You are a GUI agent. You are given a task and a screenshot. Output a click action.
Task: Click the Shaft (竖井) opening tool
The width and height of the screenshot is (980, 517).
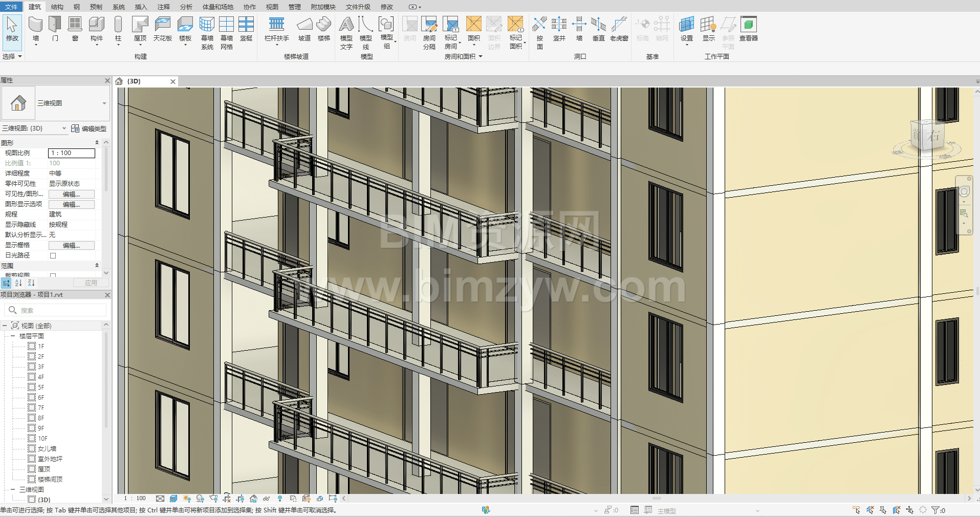[559, 29]
